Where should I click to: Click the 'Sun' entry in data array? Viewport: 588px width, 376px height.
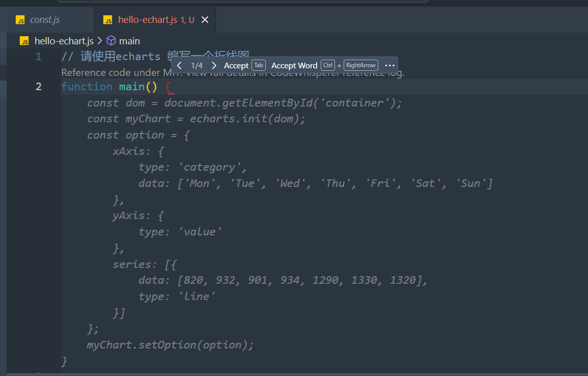point(470,183)
